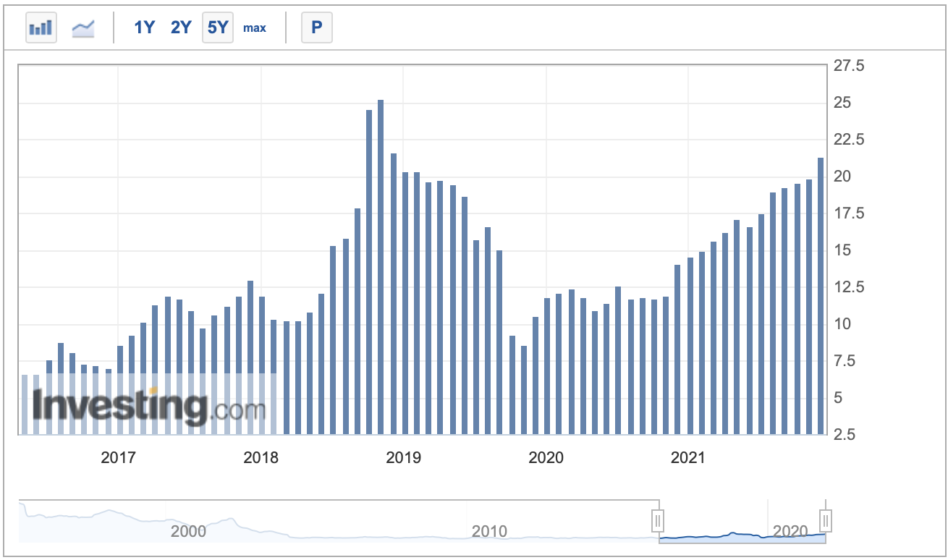Click the 2018 x-axis label
The width and height of the screenshot is (948, 560).
click(x=261, y=458)
